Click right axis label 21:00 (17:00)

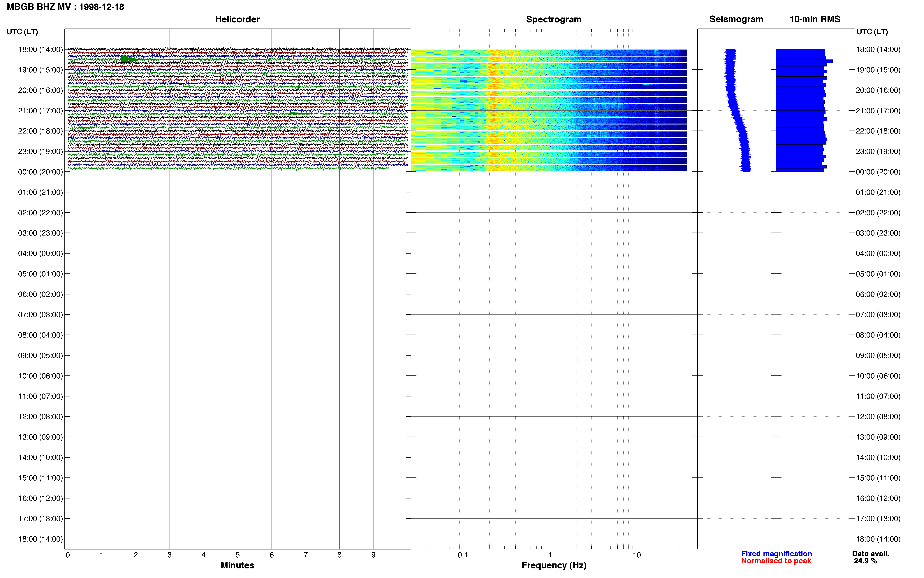coord(878,111)
